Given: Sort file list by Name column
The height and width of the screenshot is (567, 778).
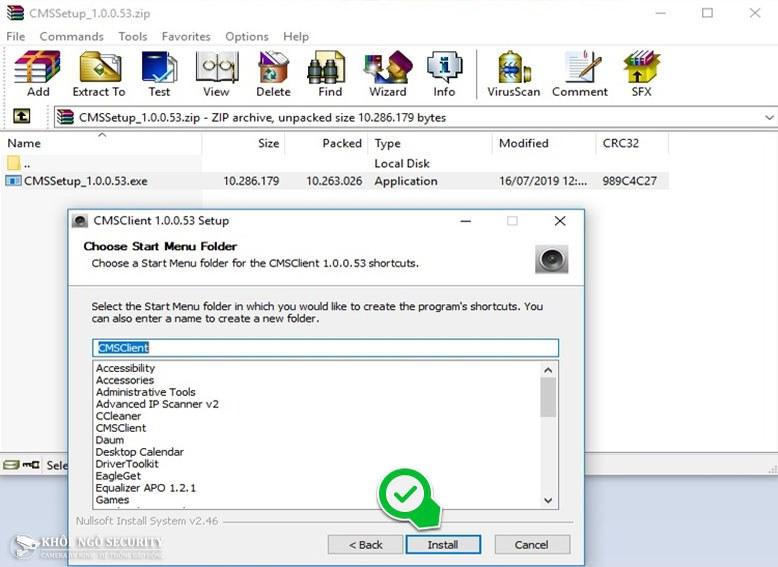Looking at the screenshot, I should tap(102, 143).
